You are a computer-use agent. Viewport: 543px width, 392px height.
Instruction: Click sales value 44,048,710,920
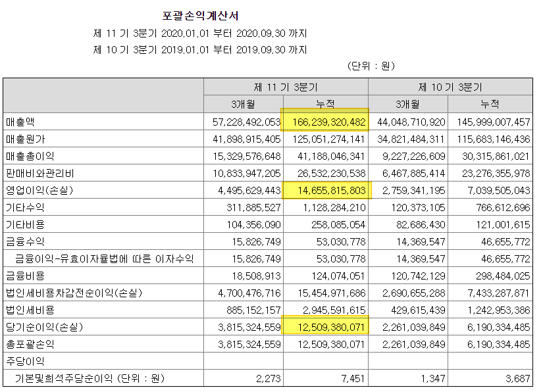click(x=411, y=122)
